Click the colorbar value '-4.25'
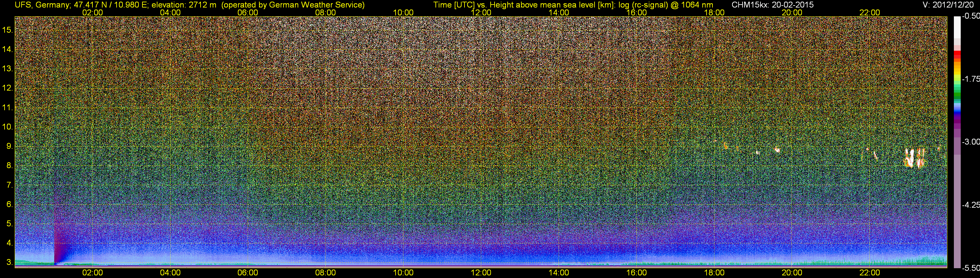Viewport: 980px width, 278px height. [971, 205]
